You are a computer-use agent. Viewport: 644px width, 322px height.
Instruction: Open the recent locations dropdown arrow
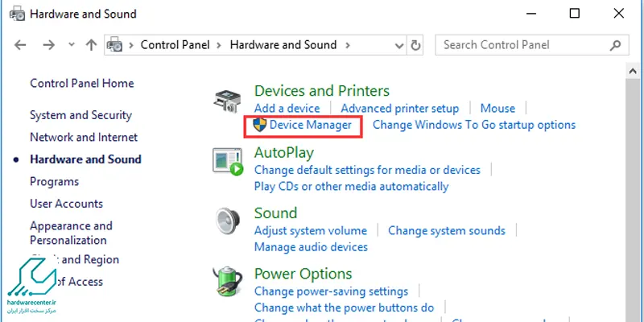(72, 45)
